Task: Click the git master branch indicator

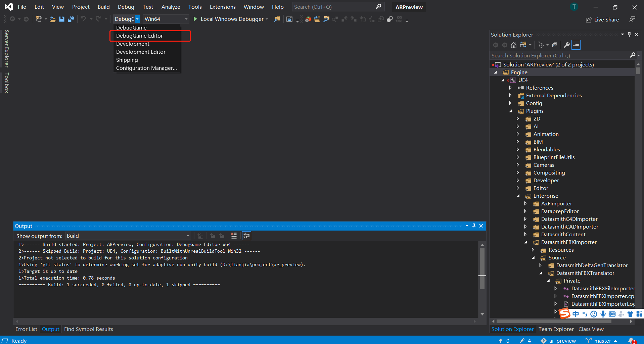Action: pos(602,341)
